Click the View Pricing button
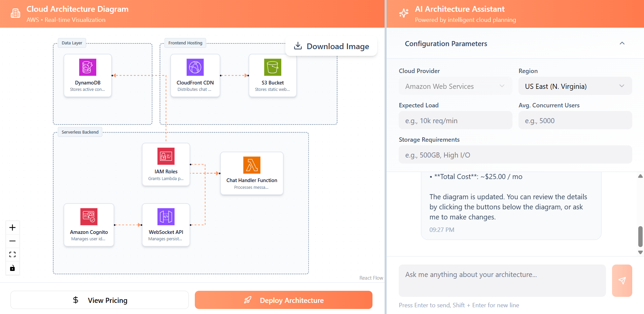Viewport: 644px width, 314px height. point(99,300)
